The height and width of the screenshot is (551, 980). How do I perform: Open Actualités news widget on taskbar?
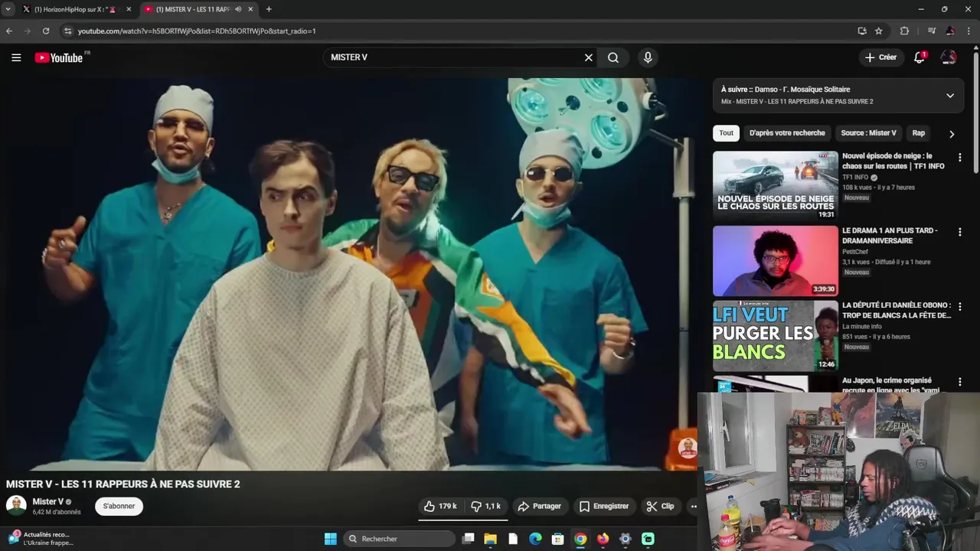[x=42, y=539]
